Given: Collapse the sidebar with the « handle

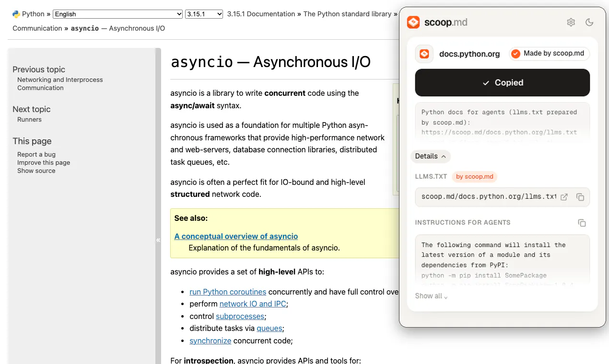Looking at the screenshot, I should click(x=158, y=240).
